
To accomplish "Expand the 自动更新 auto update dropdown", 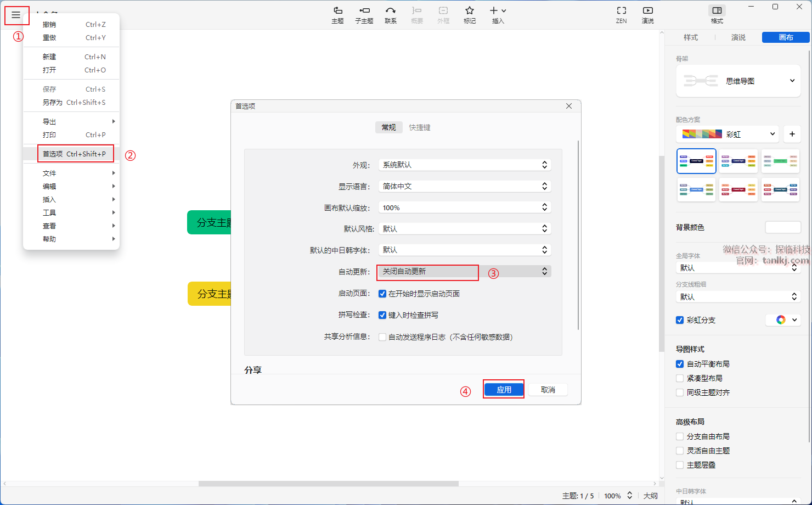I will 464,272.
